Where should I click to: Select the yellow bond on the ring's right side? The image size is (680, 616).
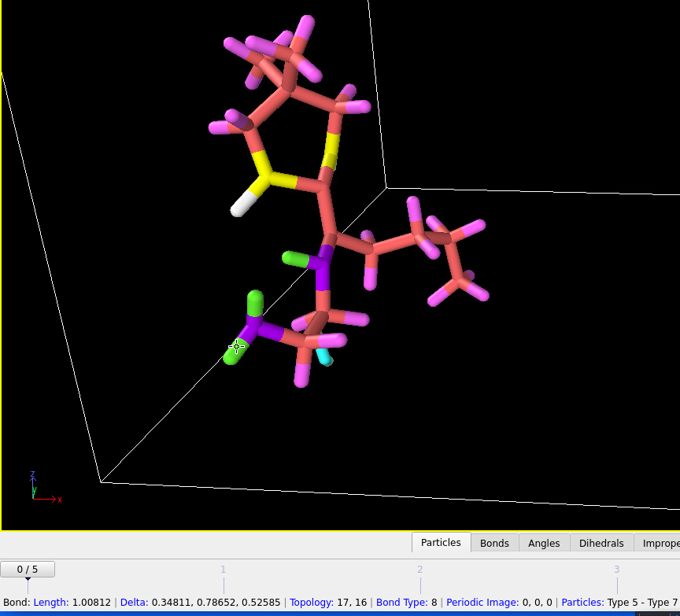[331, 151]
